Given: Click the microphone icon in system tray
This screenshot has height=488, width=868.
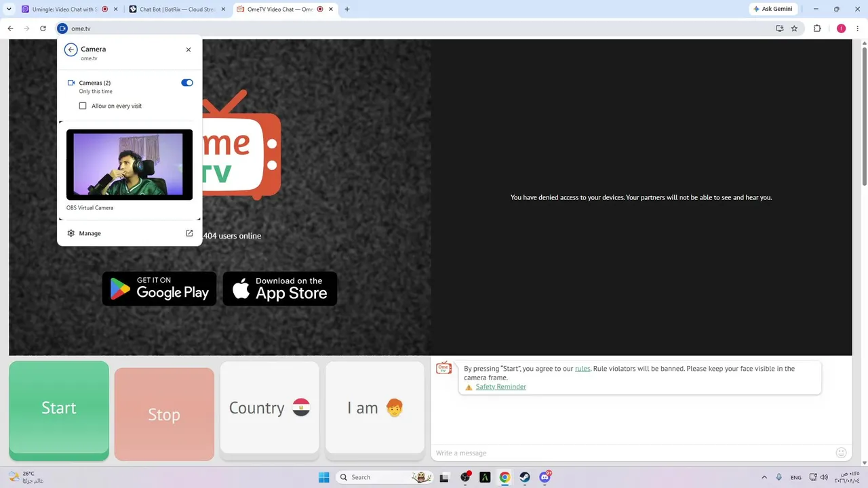Looking at the screenshot, I should [779, 477].
